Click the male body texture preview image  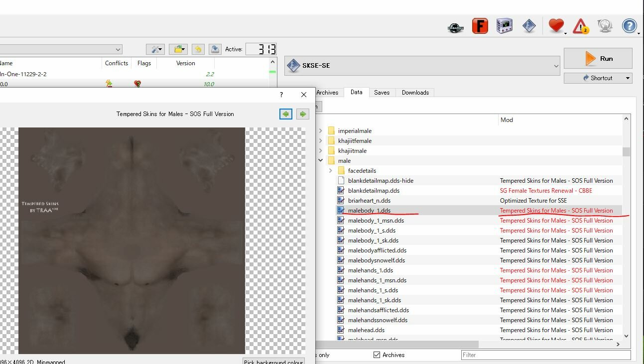pos(131,241)
